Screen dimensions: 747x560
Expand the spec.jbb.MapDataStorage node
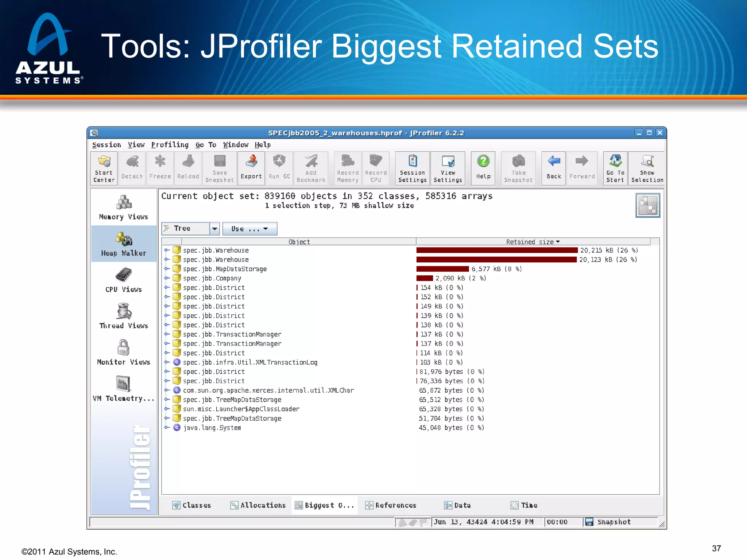pyautogui.click(x=167, y=269)
